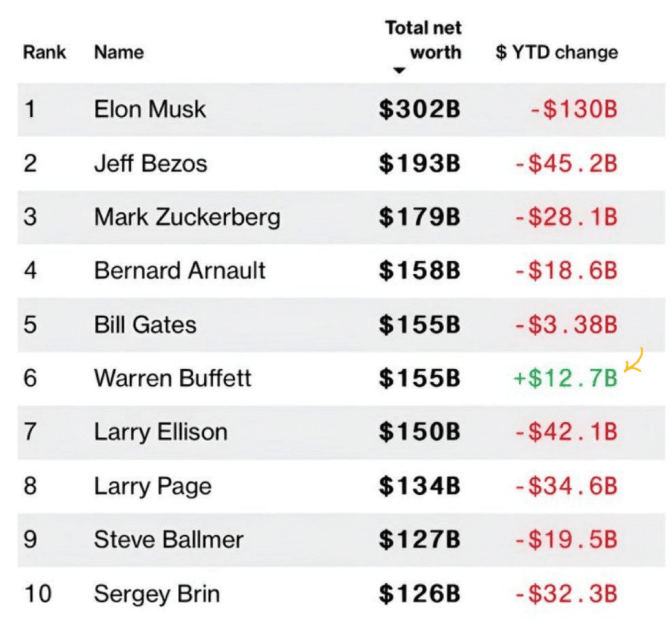672x636 pixels.
Task: Select Sergey Brin in the list
Action: pyautogui.click(x=157, y=594)
